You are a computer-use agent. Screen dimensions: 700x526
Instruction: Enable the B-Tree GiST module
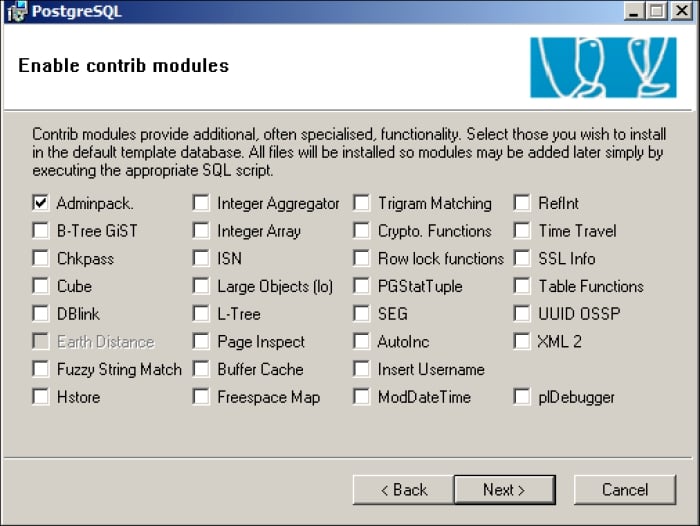pos(41,231)
